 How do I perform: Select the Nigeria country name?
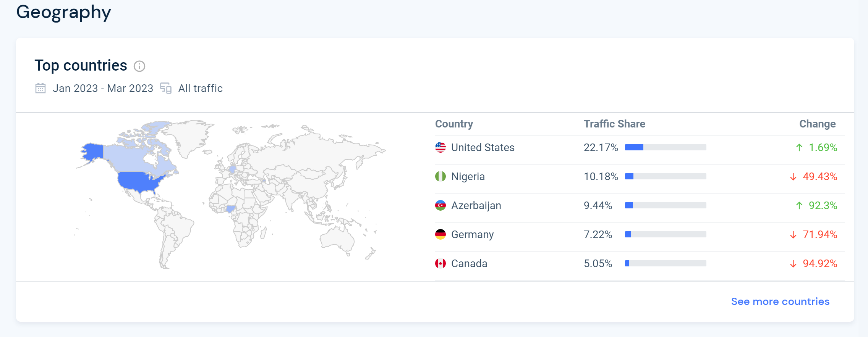point(468,176)
